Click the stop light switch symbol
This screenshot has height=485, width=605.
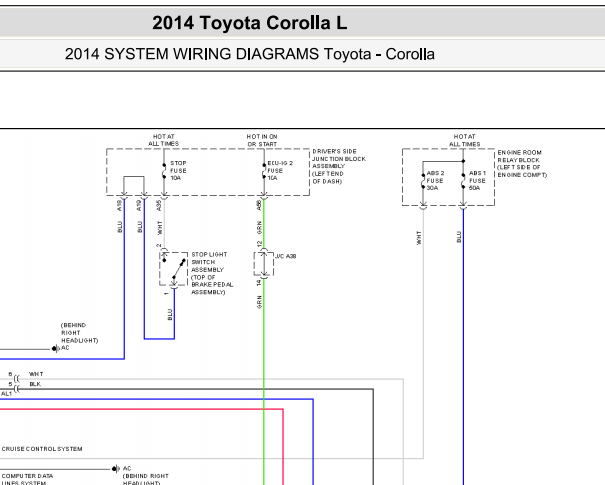tap(173, 269)
